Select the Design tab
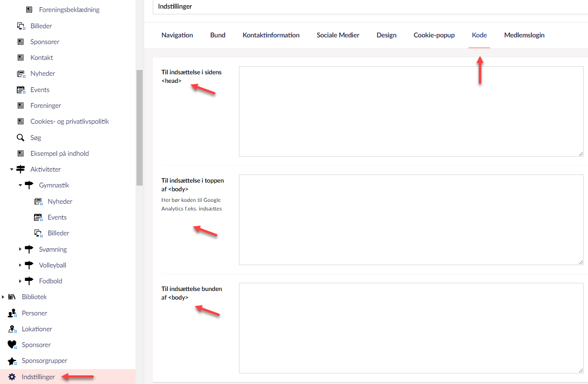 (386, 35)
